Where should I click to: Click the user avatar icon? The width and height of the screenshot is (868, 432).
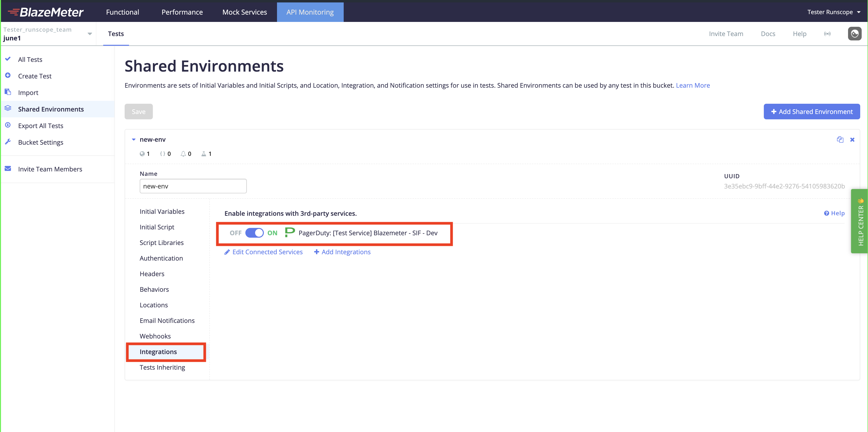point(855,34)
